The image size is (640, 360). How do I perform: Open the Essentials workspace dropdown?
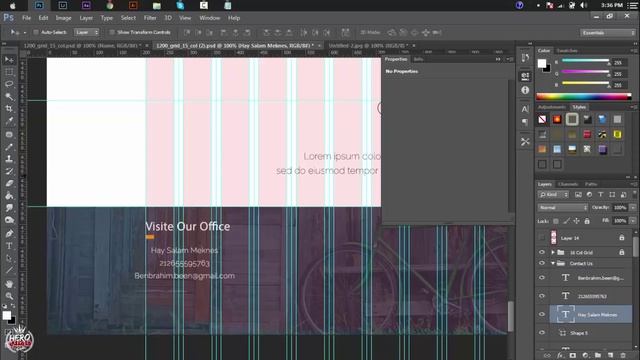pos(608,33)
